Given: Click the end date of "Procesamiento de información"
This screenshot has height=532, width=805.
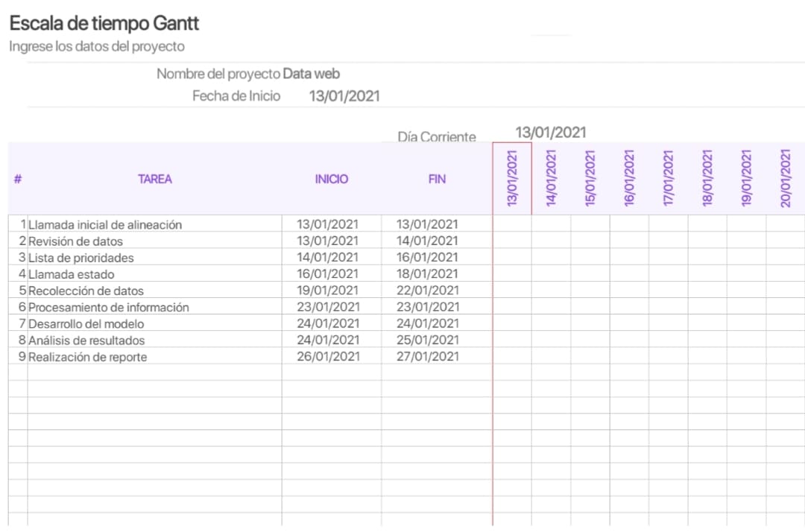Looking at the screenshot, I should pos(427,307).
